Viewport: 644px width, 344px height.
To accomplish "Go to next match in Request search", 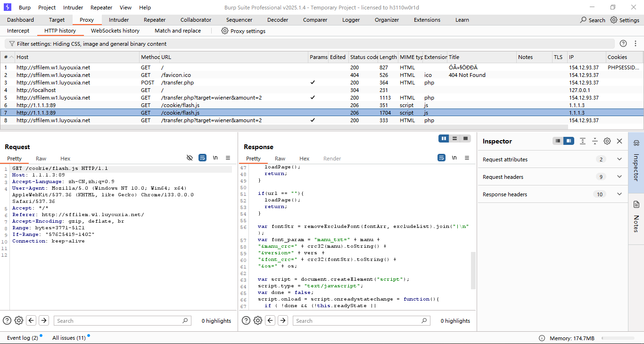I will [44, 320].
